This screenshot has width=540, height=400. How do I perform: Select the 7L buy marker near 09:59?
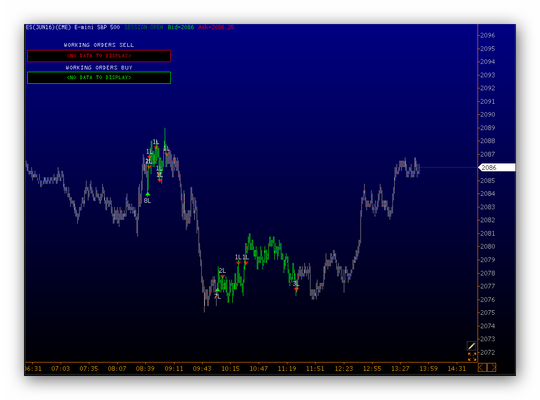pyautogui.click(x=217, y=290)
